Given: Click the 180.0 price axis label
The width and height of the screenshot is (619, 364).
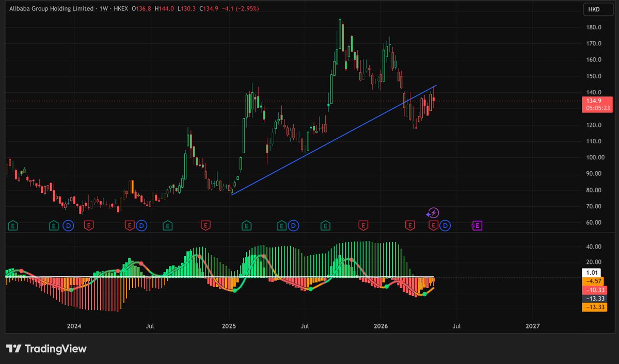Looking at the screenshot, I should click(x=594, y=27).
